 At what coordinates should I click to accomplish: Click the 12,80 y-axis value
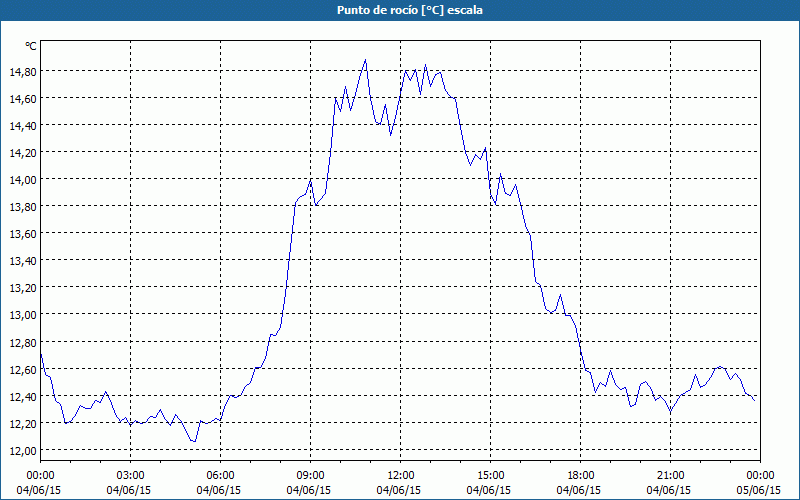point(23,342)
